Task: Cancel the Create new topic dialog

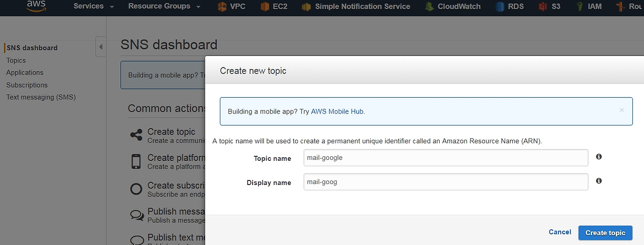Action: 560,232
